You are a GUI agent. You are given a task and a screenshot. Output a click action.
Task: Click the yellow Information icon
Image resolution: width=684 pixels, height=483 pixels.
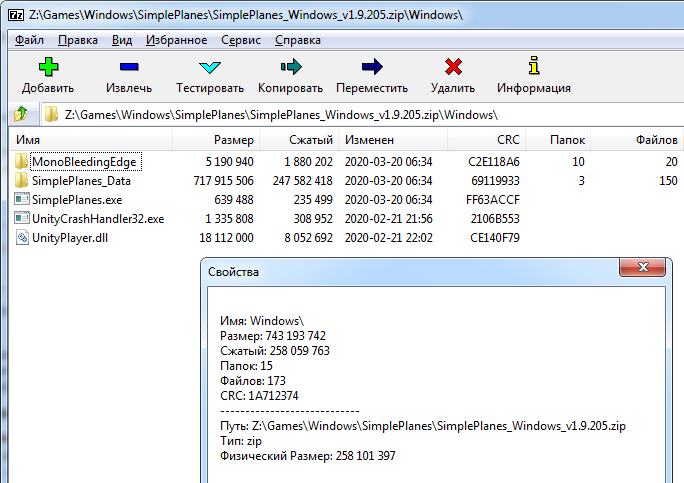click(x=534, y=65)
